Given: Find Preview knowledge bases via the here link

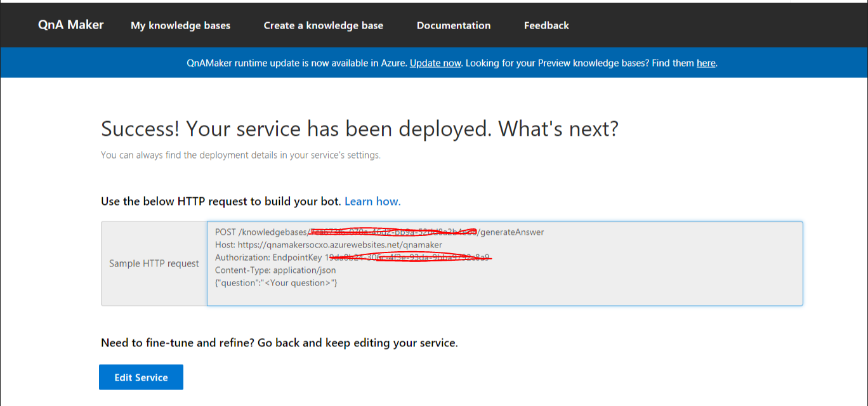Looking at the screenshot, I should coord(706,63).
